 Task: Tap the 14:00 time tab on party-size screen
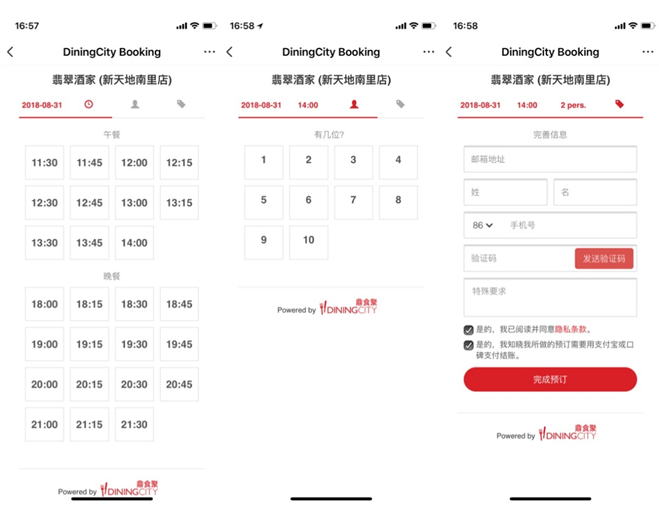[308, 105]
